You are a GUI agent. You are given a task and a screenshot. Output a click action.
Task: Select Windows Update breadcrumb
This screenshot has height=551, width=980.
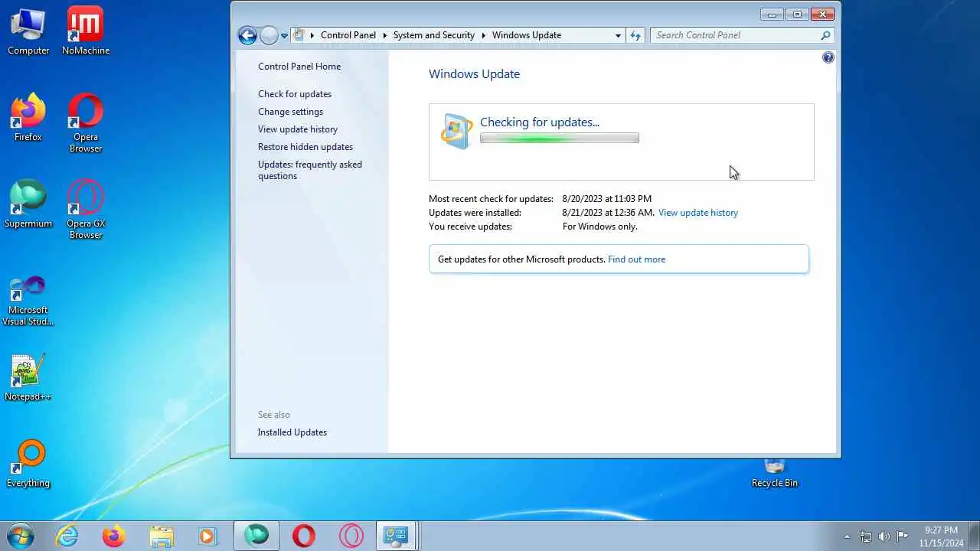[527, 35]
